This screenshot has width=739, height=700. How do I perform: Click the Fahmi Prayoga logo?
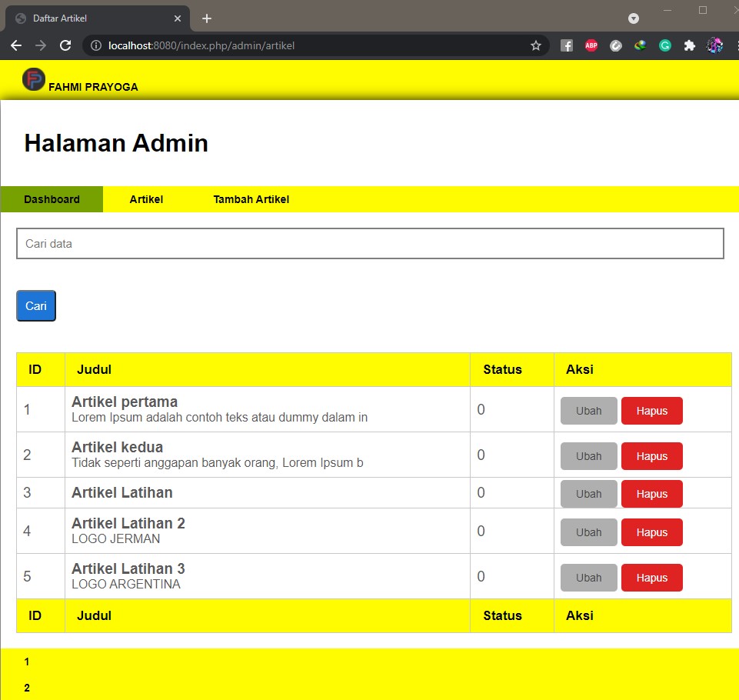34,79
